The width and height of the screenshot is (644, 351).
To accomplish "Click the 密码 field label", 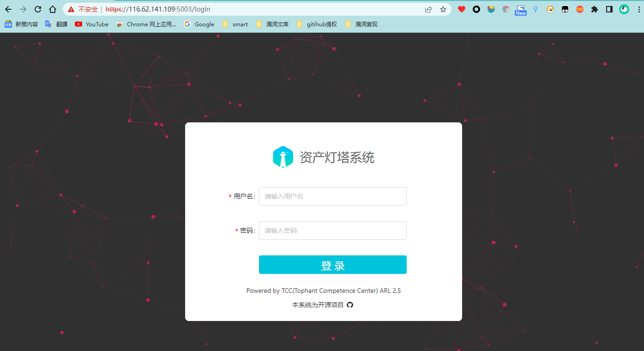I will pyautogui.click(x=246, y=230).
